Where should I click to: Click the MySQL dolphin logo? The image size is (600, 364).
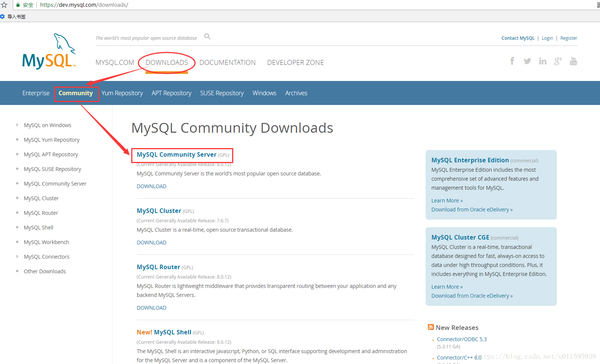click(x=49, y=51)
